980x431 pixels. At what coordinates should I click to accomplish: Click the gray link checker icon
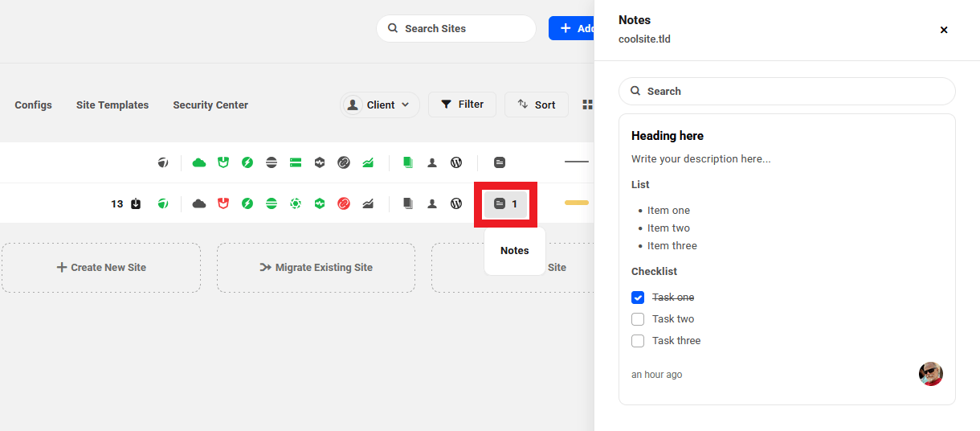tap(344, 162)
